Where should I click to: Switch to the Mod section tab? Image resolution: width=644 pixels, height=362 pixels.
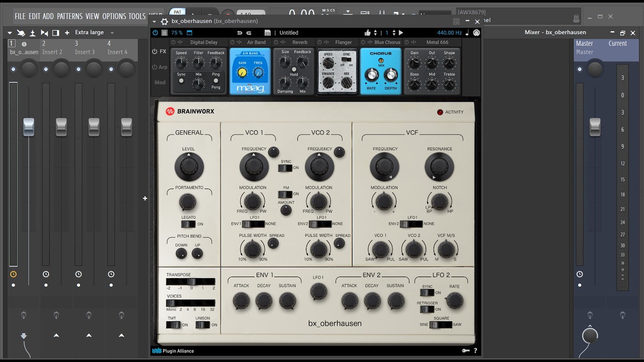click(159, 82)
